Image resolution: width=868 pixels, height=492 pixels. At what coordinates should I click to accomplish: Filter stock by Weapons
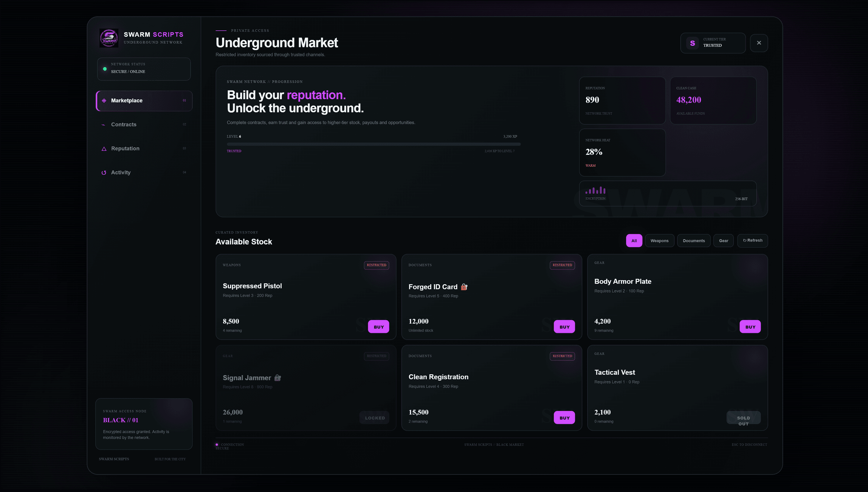coord(659,240)
